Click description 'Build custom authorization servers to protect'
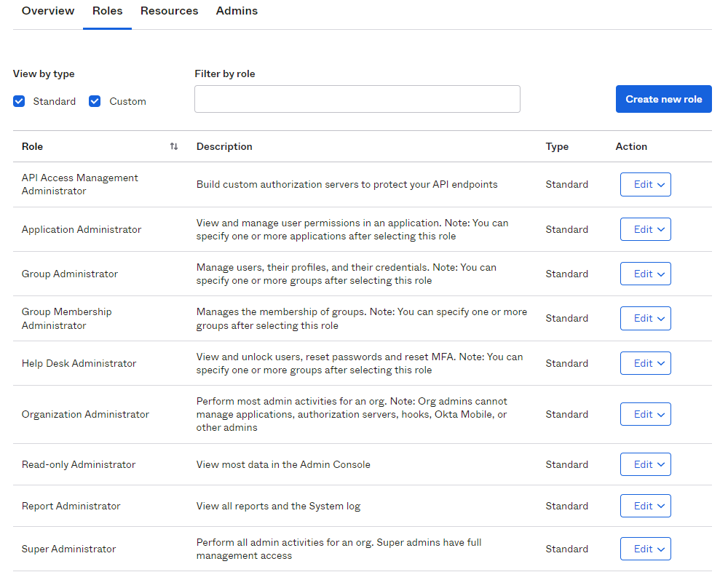Screen dimensions: 728x580 point(347,184)
